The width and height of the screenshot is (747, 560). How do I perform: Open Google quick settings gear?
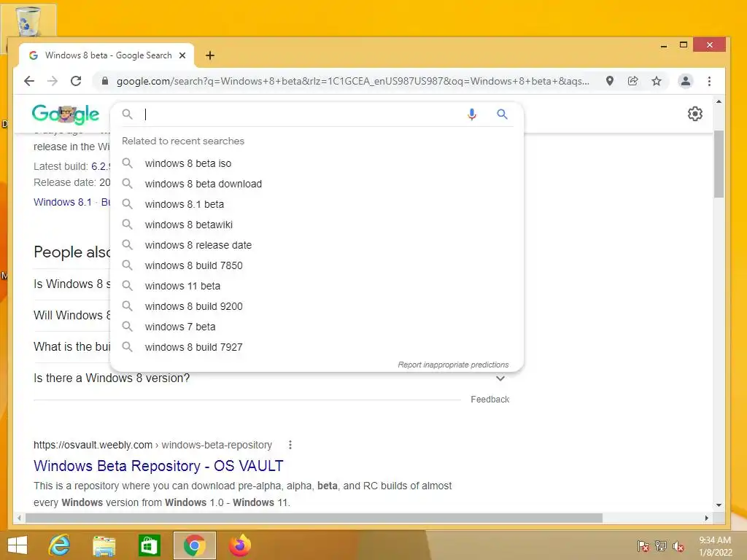(x=695, y=114)
